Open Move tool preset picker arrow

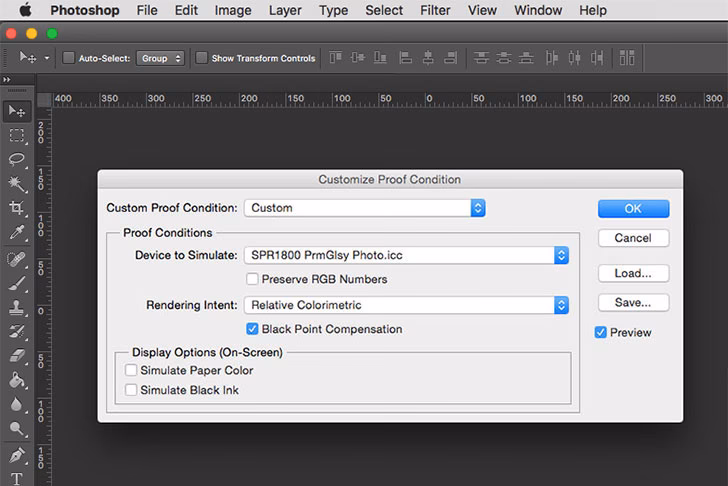tap(47, 58)
